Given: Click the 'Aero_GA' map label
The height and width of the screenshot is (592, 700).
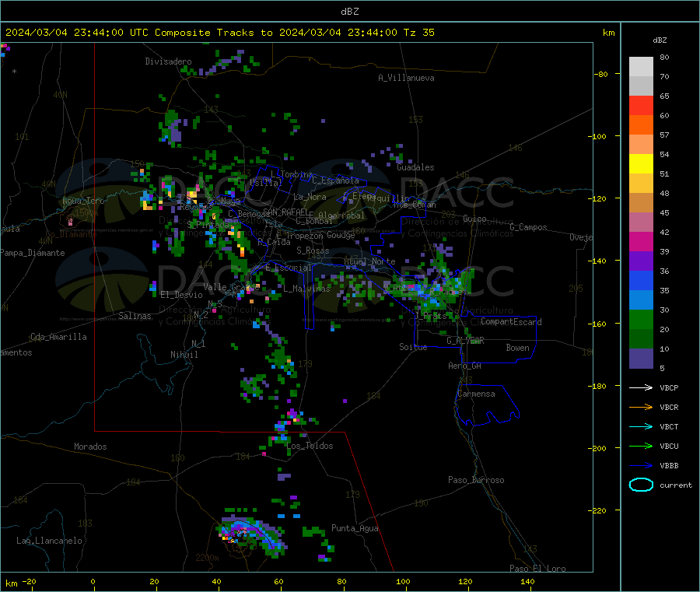Looking at the screenshot, I should point(465,366).
